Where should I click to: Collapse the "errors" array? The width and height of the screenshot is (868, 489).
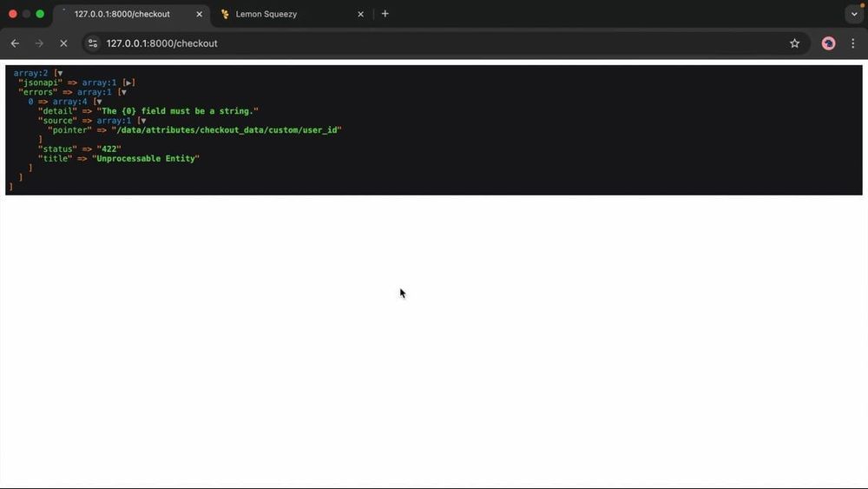point(123,92)
